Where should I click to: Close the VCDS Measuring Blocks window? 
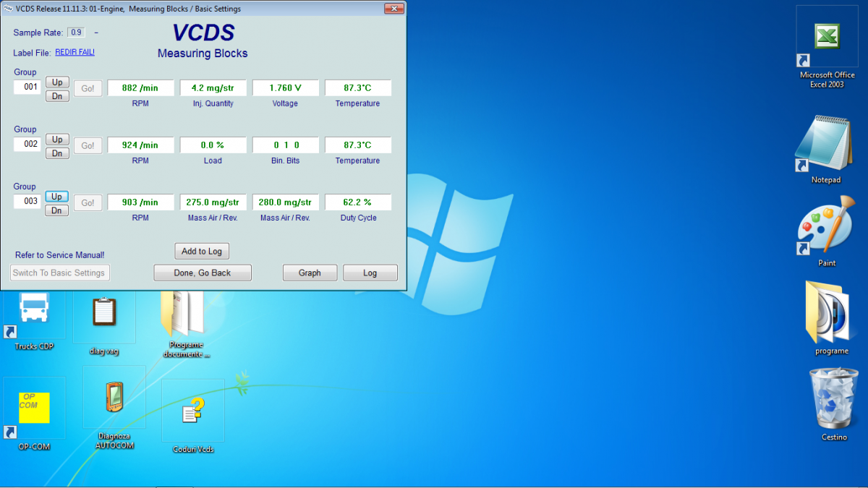pos(394,9)
